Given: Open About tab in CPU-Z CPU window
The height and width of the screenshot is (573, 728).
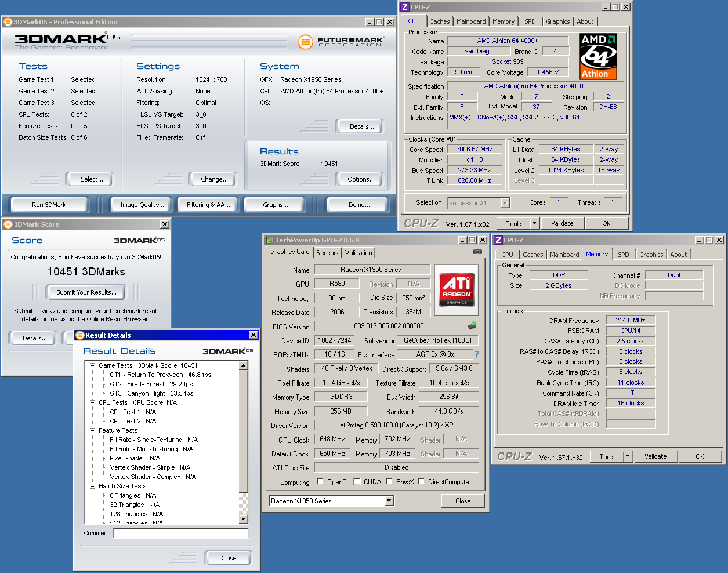Looking at the screenshot, I should point(585,21).
